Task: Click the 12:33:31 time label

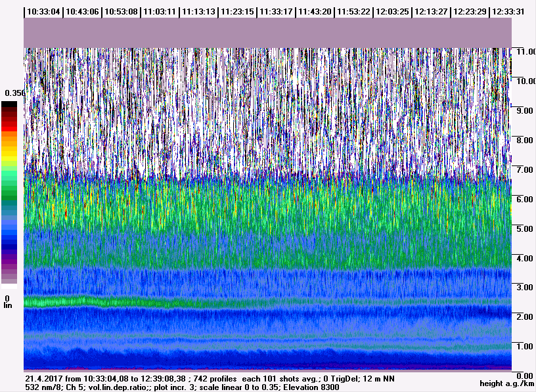Action: click(x=508, y=12)
